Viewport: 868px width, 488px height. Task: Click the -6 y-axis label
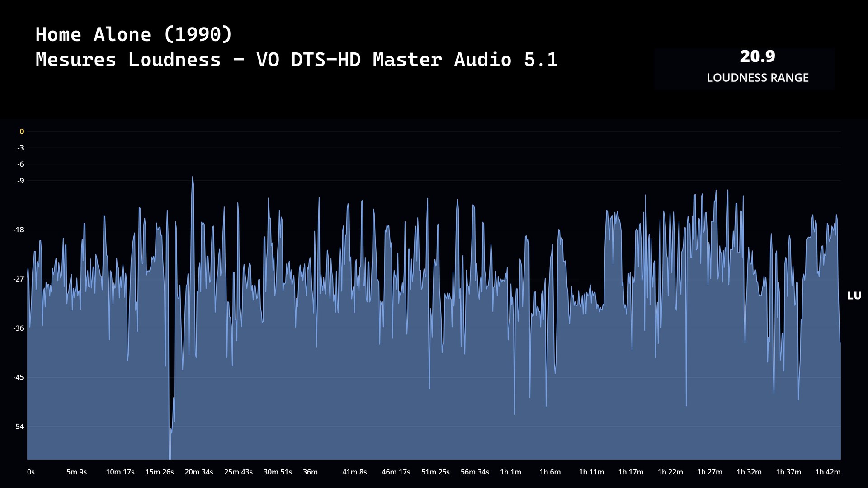tap(21, 164)
